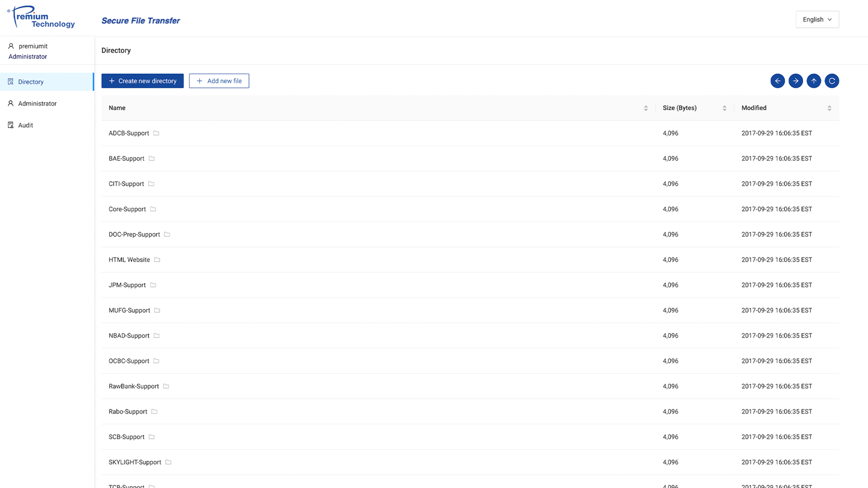Viewport: 868px width, 488px height.
Task: Click the 4,096 size in RawBank-Support row
Action: point(670,387)
